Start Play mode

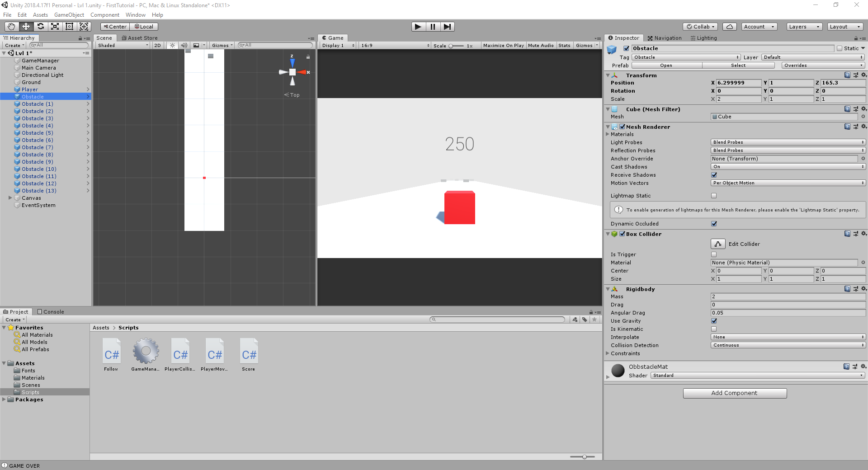point(419,27)
